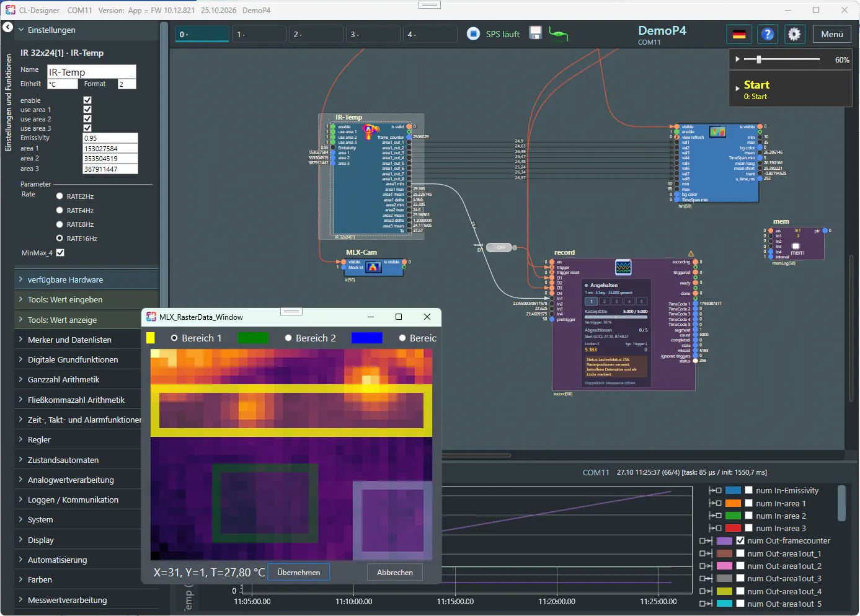Click the green gecko icon in the toolbar
Viewport: 860px width, 616px height.
point(558,34)
